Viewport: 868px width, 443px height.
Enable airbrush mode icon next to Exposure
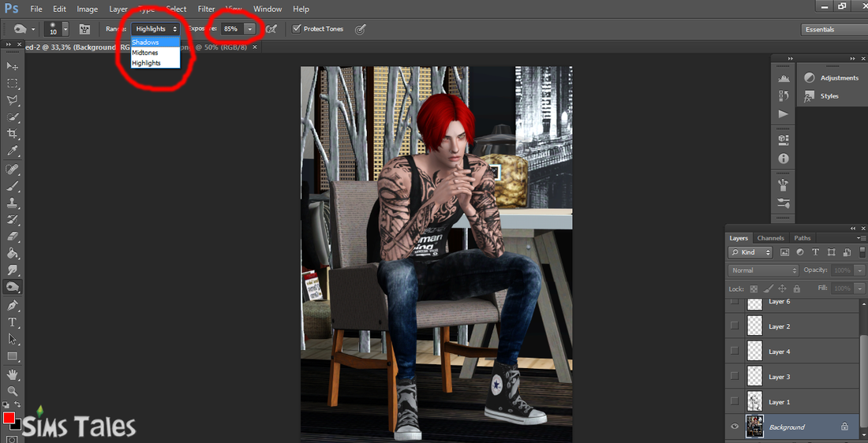[271, 28]
